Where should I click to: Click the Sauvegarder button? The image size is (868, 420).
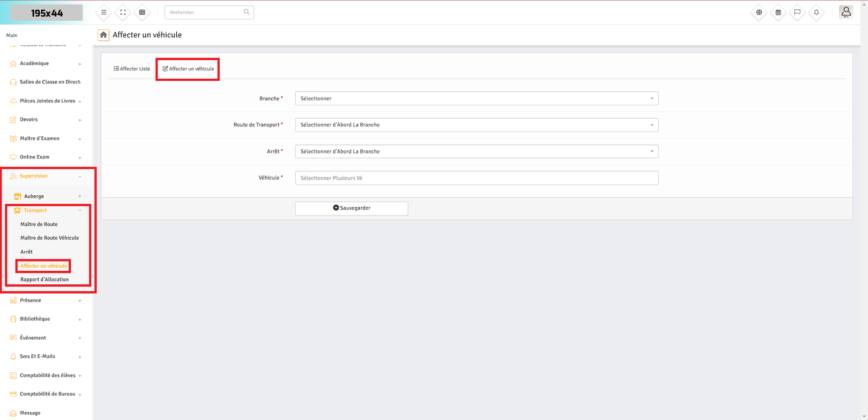tap(352, 208)
